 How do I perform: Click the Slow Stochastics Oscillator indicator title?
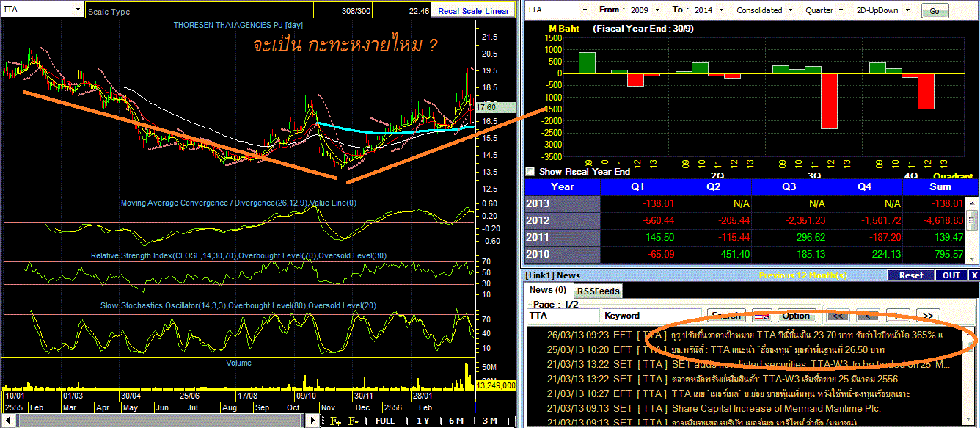(238, 305)
